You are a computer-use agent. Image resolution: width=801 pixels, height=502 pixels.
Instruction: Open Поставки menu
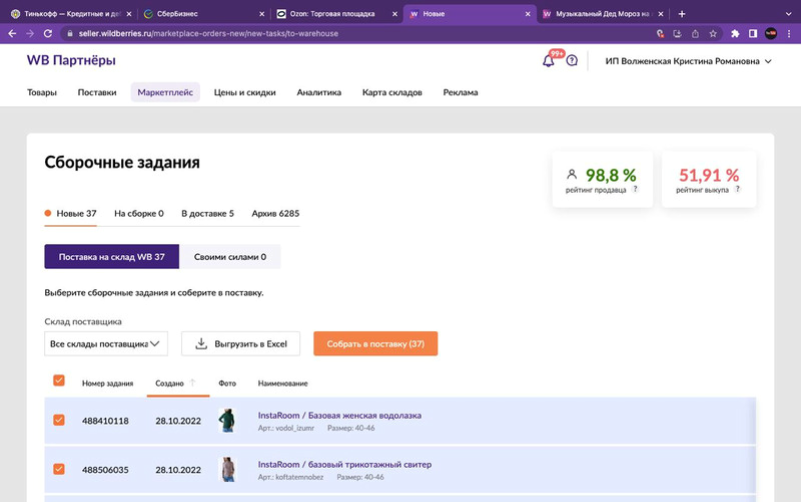(x=97, y=92)
